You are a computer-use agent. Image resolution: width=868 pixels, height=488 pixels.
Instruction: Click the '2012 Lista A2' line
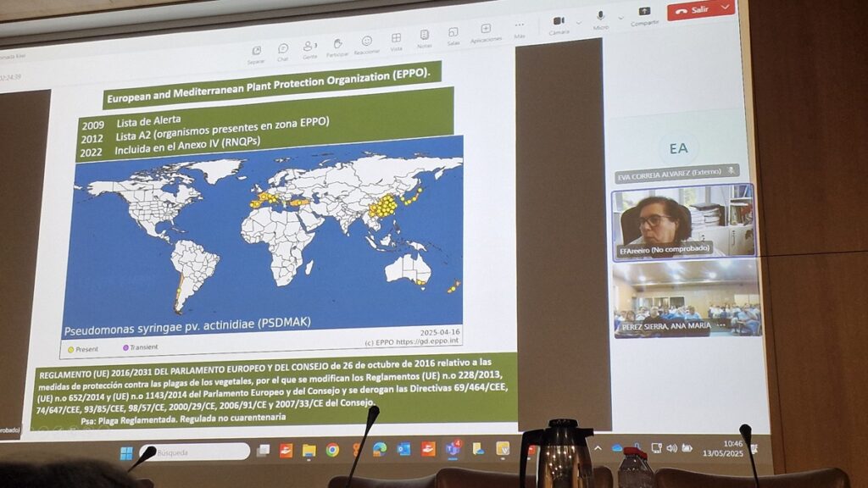pyautogui.click(x=205, y=130)
